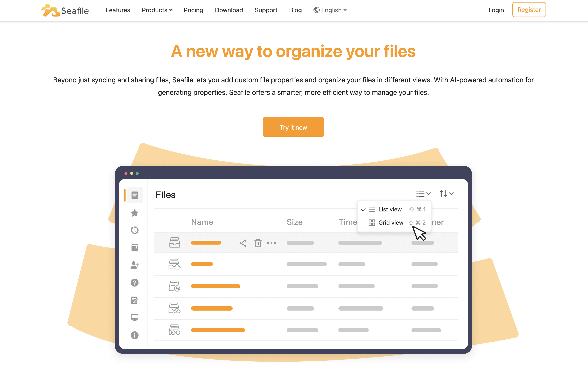The image size is (588, 368).
Task: Click the list icon beside List view
Action: 372,209
